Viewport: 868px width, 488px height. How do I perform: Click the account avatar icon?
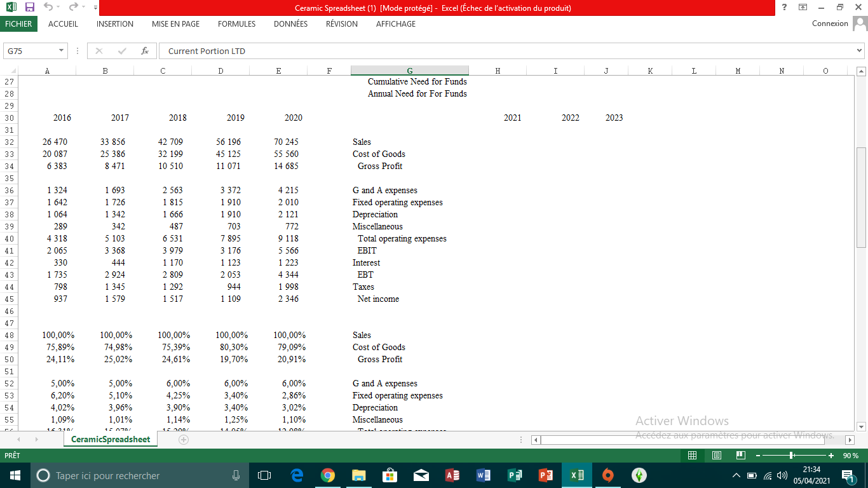860,24
